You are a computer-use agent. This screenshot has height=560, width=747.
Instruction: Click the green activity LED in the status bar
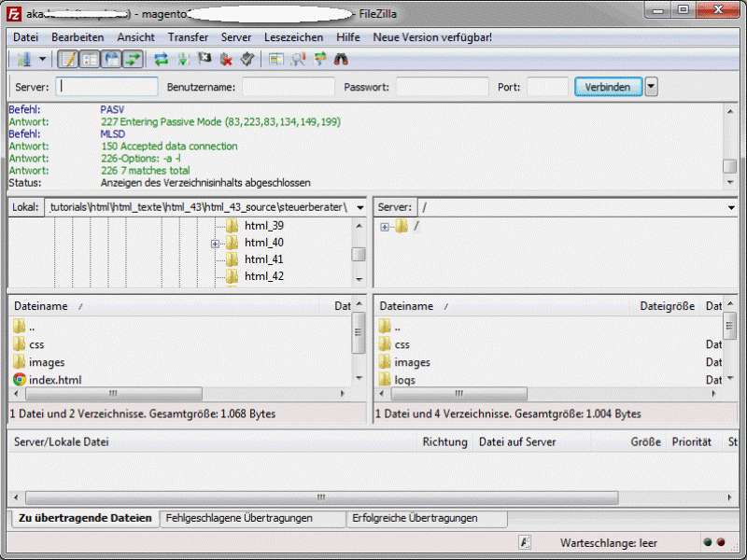708,542
